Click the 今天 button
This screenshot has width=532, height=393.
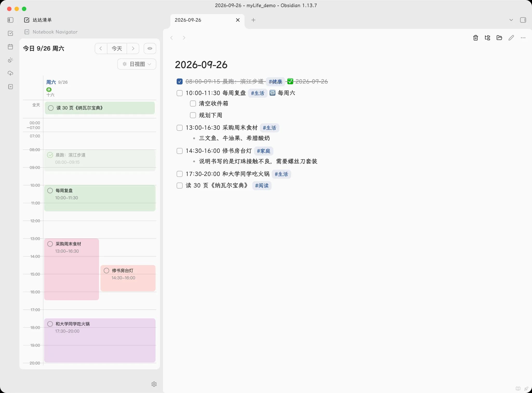[x=117, y=49]
